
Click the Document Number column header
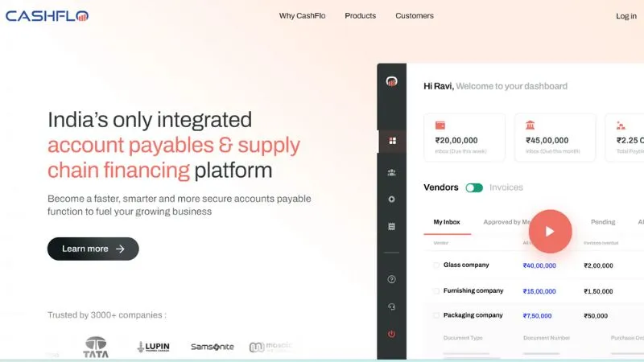tap(547, 338)
